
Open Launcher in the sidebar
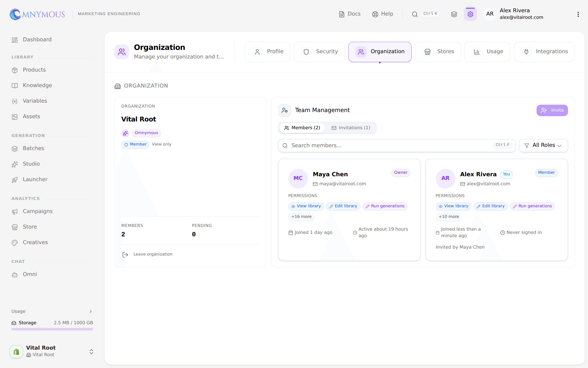click(x=52, y=180)
